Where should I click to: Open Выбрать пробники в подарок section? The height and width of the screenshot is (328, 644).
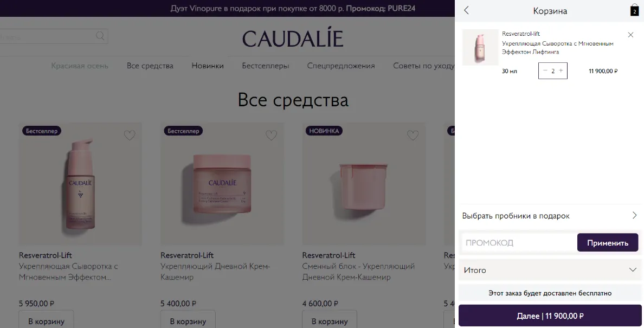[x=550, y=216]
